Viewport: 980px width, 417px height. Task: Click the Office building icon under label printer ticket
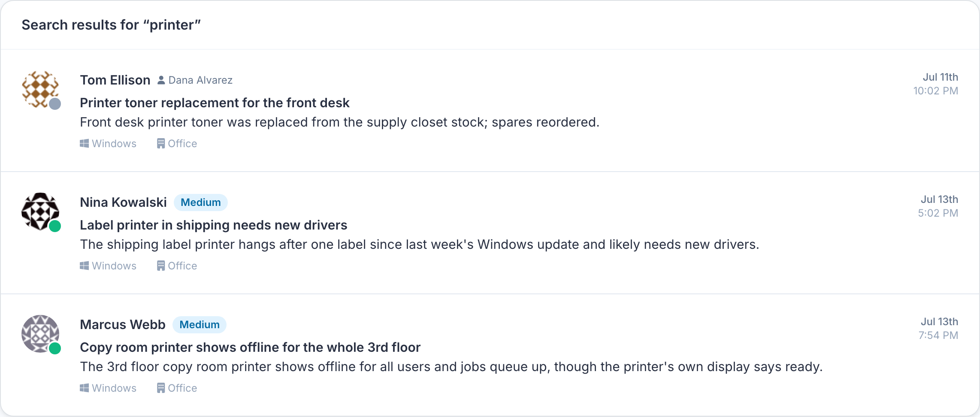point(161,266)
